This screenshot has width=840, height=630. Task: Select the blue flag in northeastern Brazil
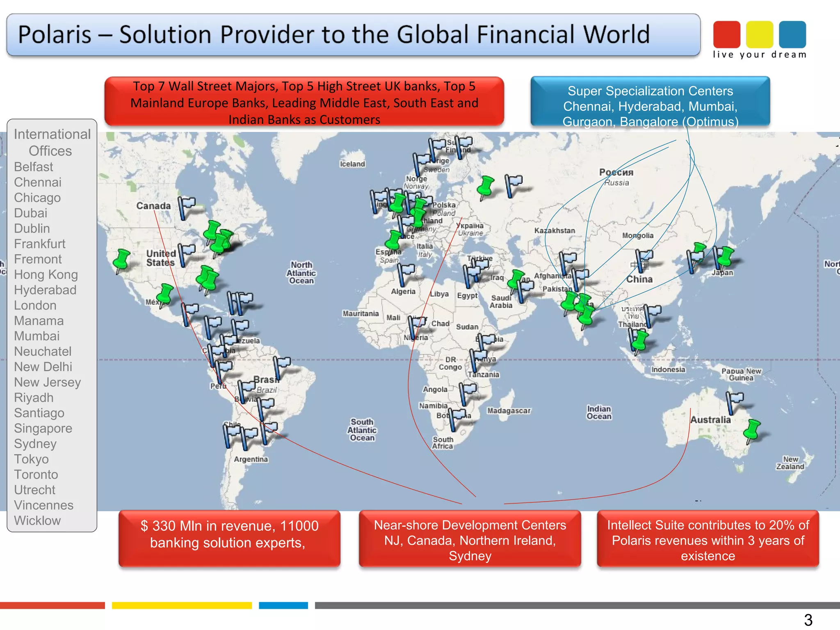point(281,367)
